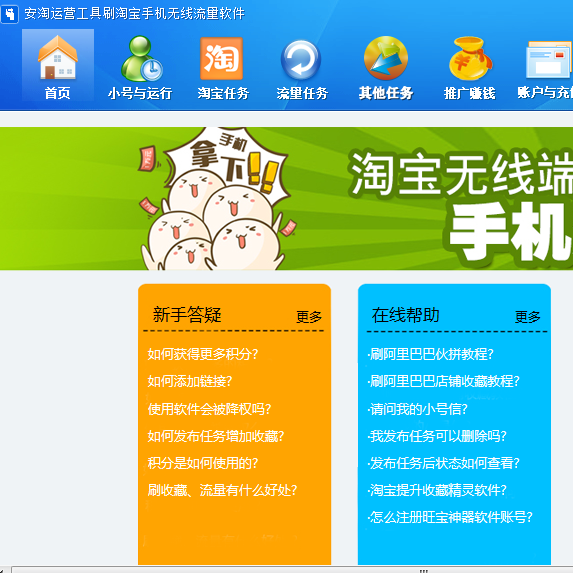
Task: Click the green 淘宝无线端 banner image
Action: click(286, 198)
